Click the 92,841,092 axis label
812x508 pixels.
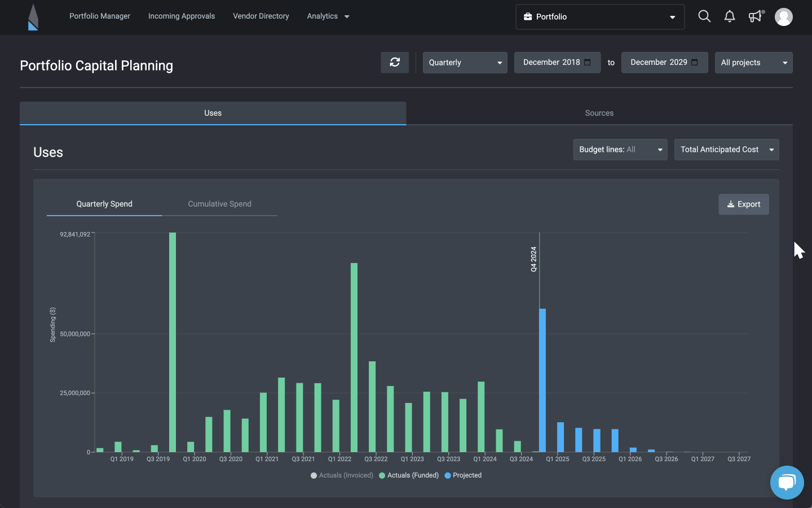(75, 234)
